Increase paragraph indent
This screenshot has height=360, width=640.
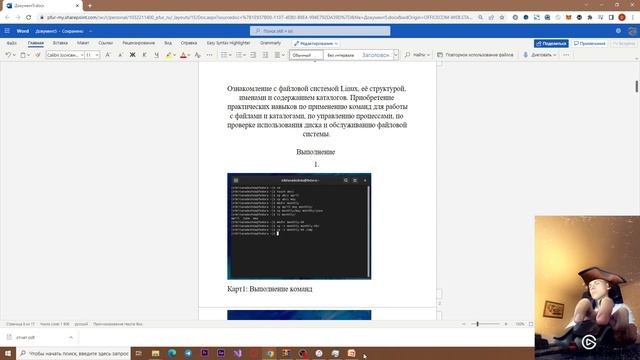[265, 55]
